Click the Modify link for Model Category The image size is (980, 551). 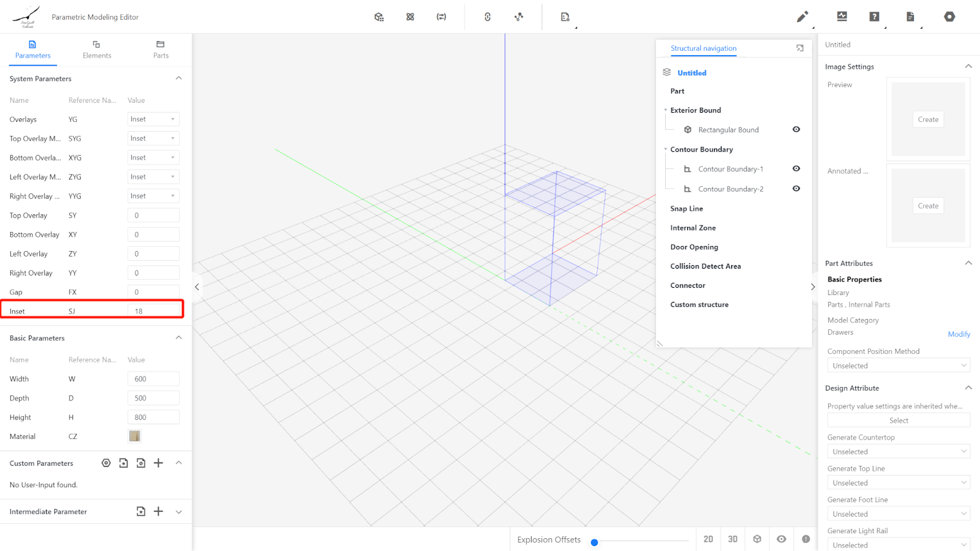click(x=959, y=334)
